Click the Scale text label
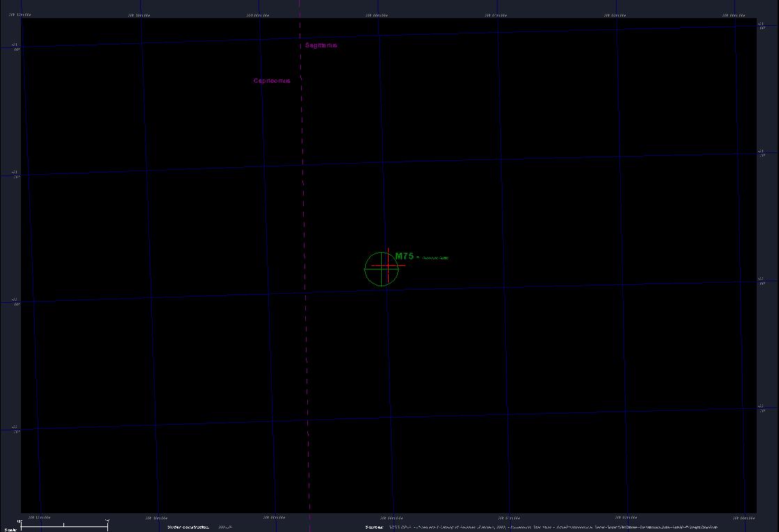779x532 pixels. tap(9, 530)
